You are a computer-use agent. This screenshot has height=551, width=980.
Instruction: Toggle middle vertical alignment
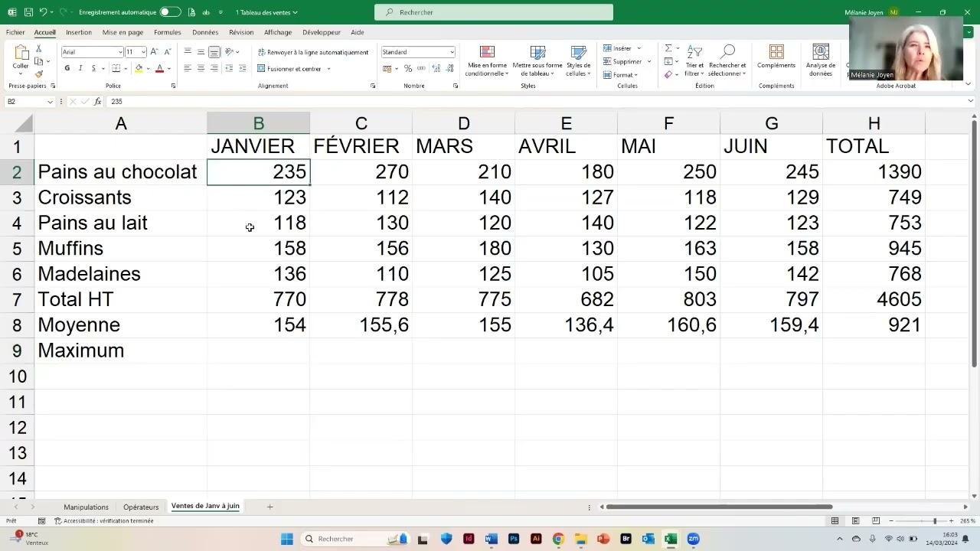point(201,52)
